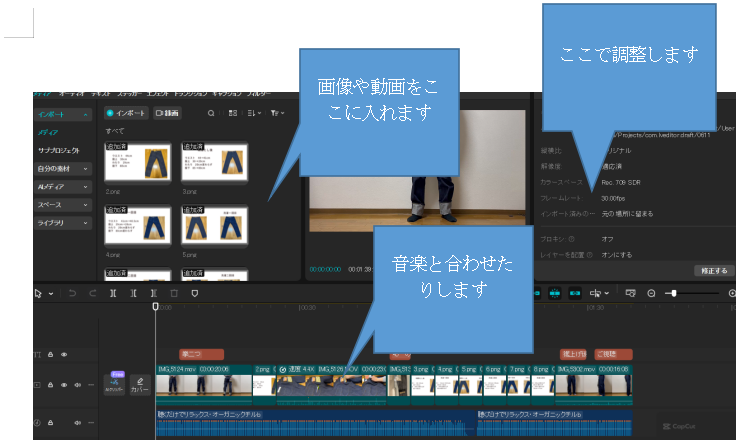Expand the スペース sidebar section
Image resolution: width=736 pixels, height=440 pixels.
(x=63, y=205)
